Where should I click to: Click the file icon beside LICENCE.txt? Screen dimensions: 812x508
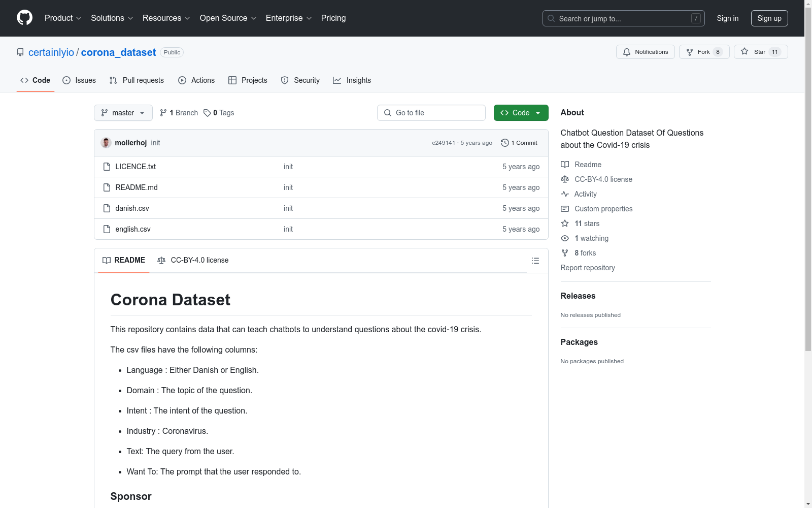point(107,167)
